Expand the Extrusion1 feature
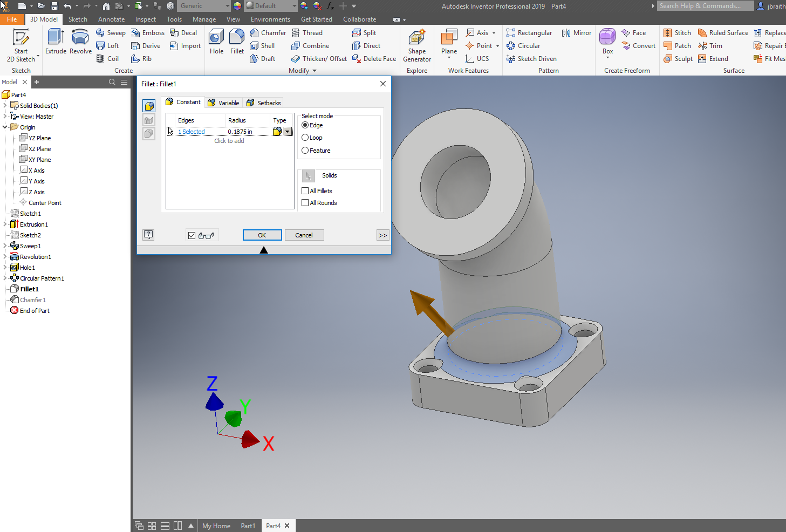Image resolution: width=786 pixels, height=532 pixels. click(x=5, y=224)
